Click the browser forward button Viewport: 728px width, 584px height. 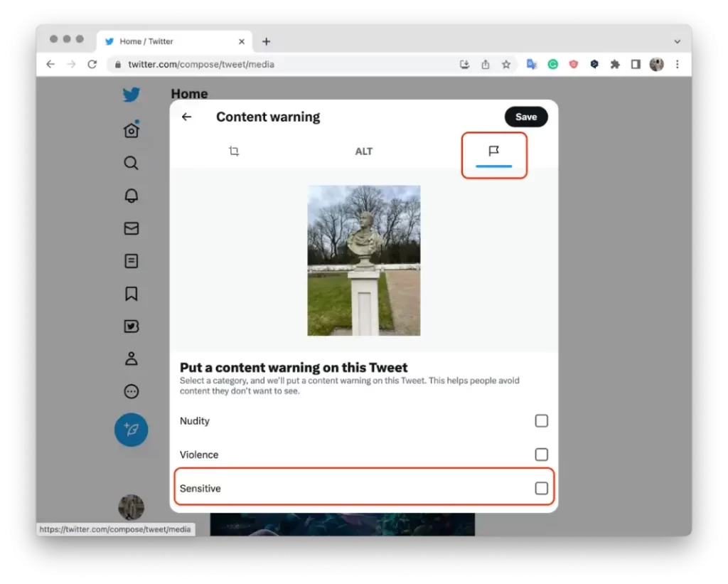click(x=72, y=65)
